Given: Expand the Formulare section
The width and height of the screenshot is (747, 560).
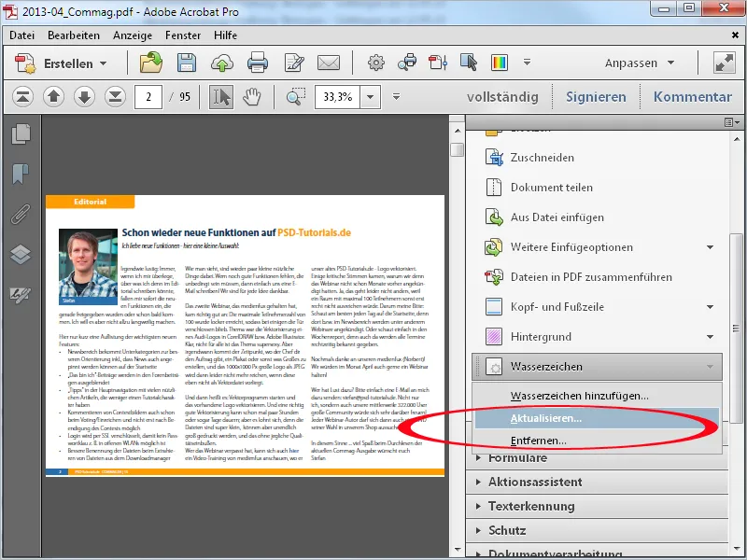Looking at the screenshot, I should pyautogui.click(x=597, y=459).
